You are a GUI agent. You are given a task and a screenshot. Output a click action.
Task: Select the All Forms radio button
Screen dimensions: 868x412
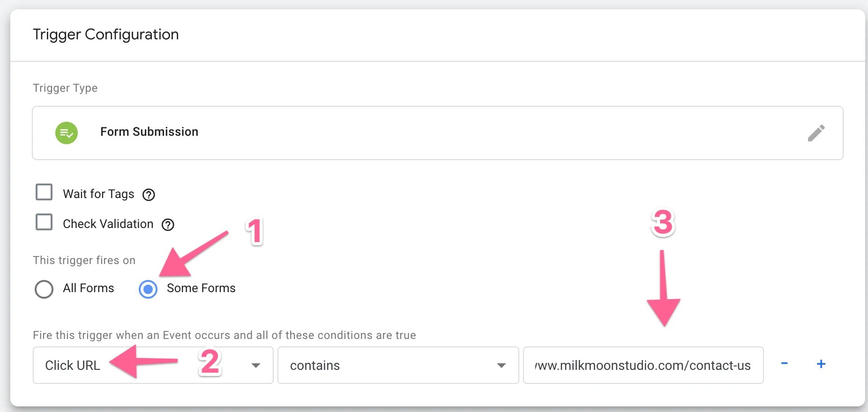44,289
